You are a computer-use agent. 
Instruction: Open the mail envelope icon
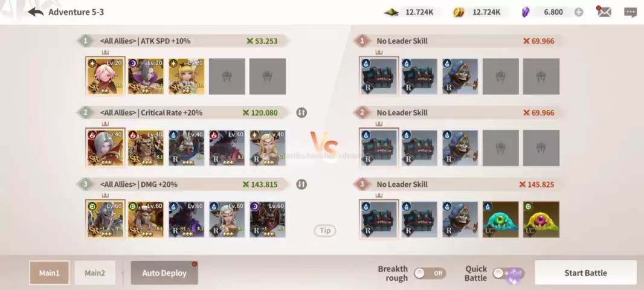pos(604,12)
